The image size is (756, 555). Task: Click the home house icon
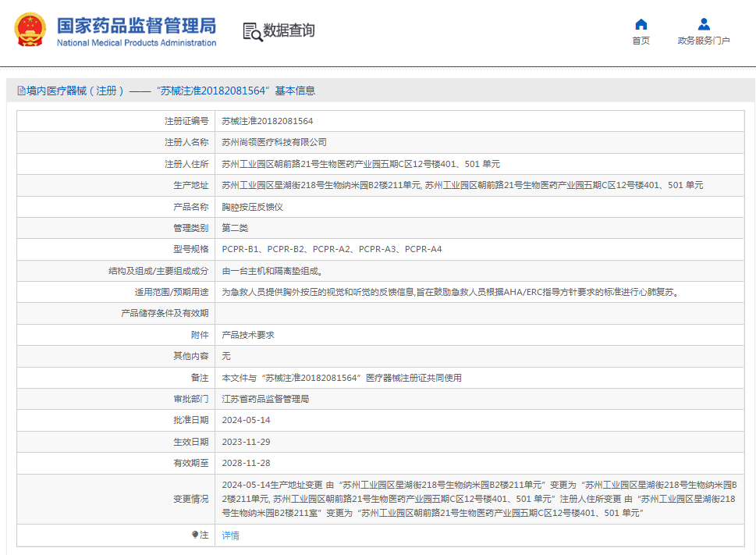[641, 24]
